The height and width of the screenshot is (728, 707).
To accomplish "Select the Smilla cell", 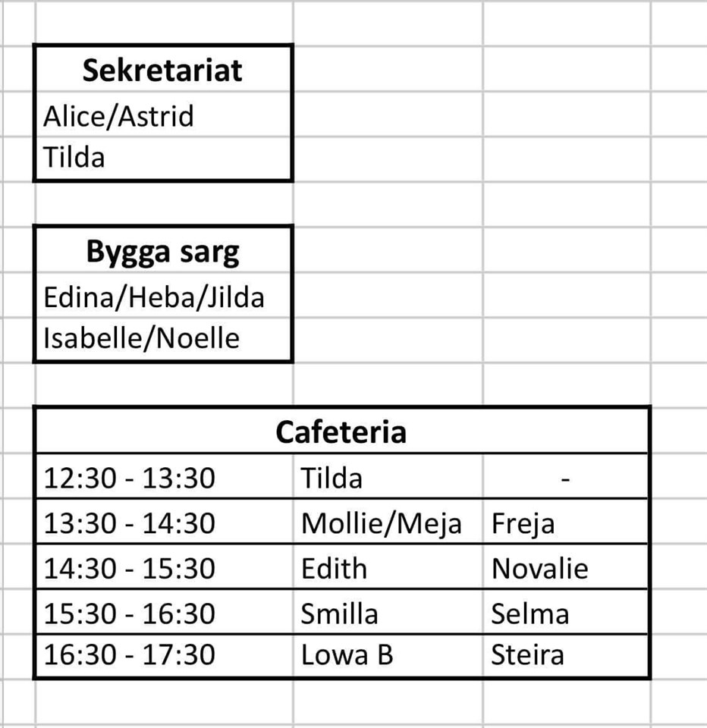I will pos(339,613).
